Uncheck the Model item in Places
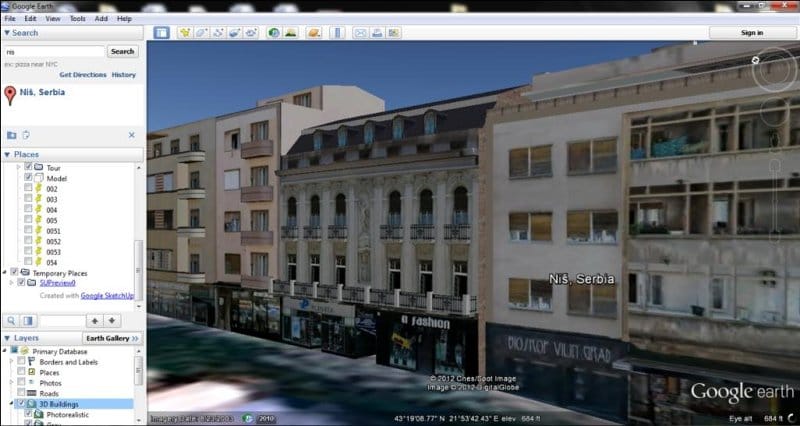800x426 pixels. click(x=29, y=177)
